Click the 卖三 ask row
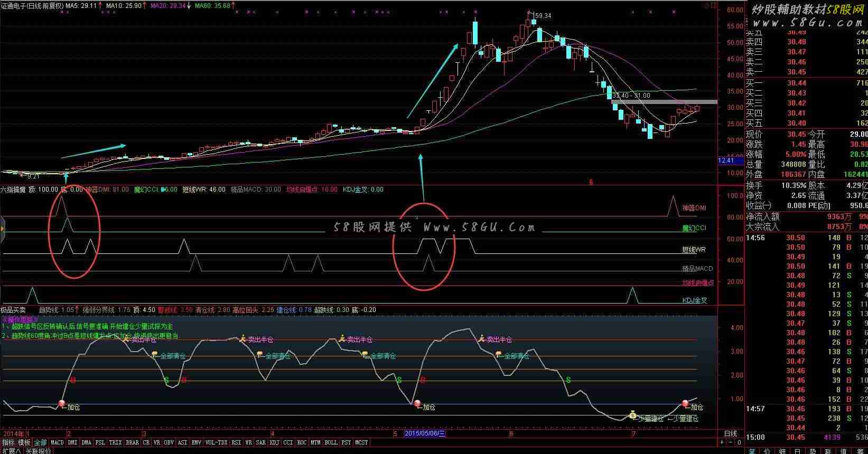Screen dimensions: 868x454 pos(806,52)
